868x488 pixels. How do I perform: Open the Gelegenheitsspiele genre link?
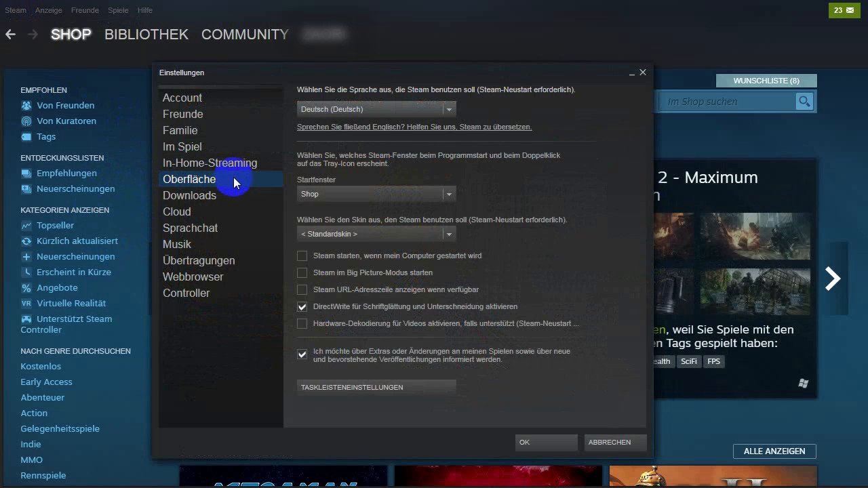pyautogui.click(x=60, y=428)
